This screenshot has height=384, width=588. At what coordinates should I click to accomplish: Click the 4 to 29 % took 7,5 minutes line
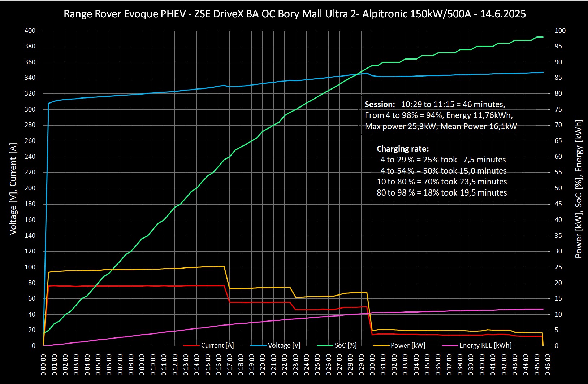coord(443,160)
